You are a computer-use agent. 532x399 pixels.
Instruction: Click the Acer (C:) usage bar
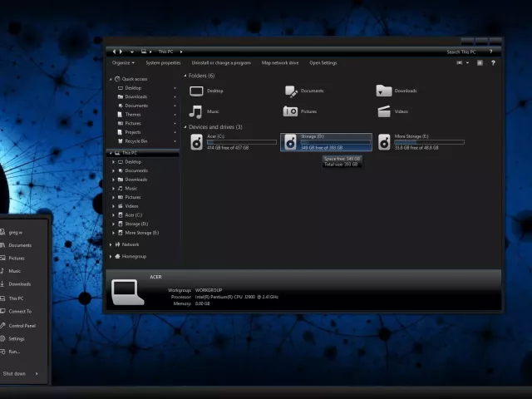point(242,142)
